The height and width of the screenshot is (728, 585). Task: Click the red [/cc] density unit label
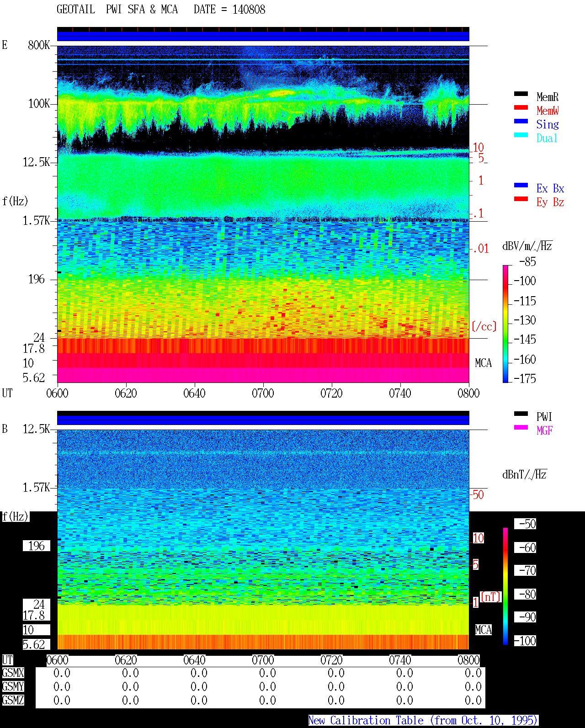[x=484, y=326]
